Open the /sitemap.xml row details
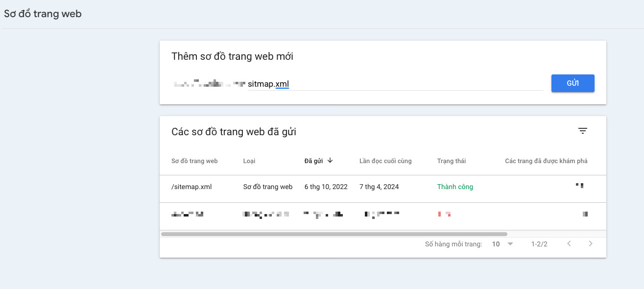The width and height of the screenshot is (644, 289). click(191, 187)
